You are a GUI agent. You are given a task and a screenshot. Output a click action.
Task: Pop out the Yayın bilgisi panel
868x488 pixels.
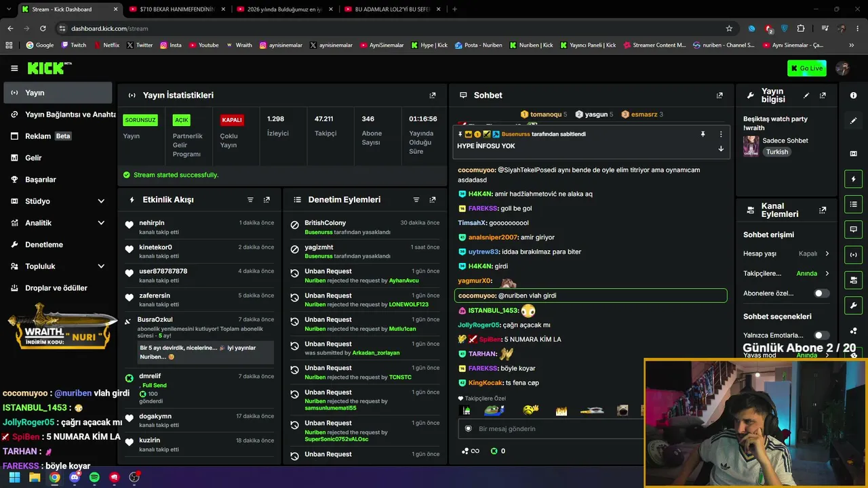(x=823, y=96)
